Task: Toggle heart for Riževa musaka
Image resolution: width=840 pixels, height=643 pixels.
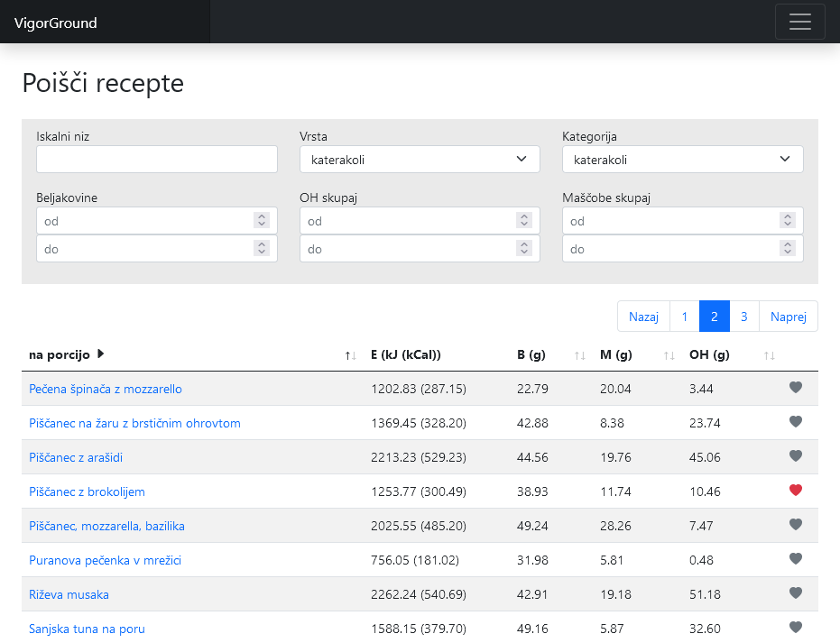Action: 795,593
